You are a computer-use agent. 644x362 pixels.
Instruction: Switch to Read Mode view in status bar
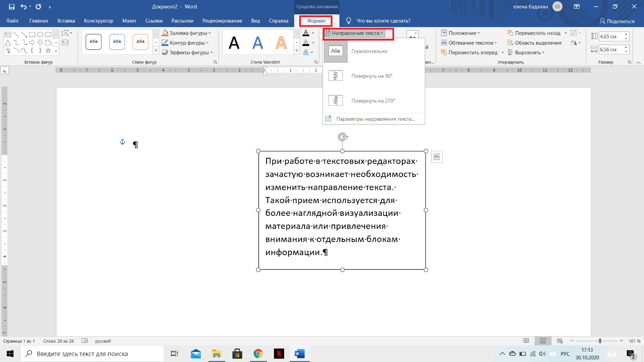526,341
